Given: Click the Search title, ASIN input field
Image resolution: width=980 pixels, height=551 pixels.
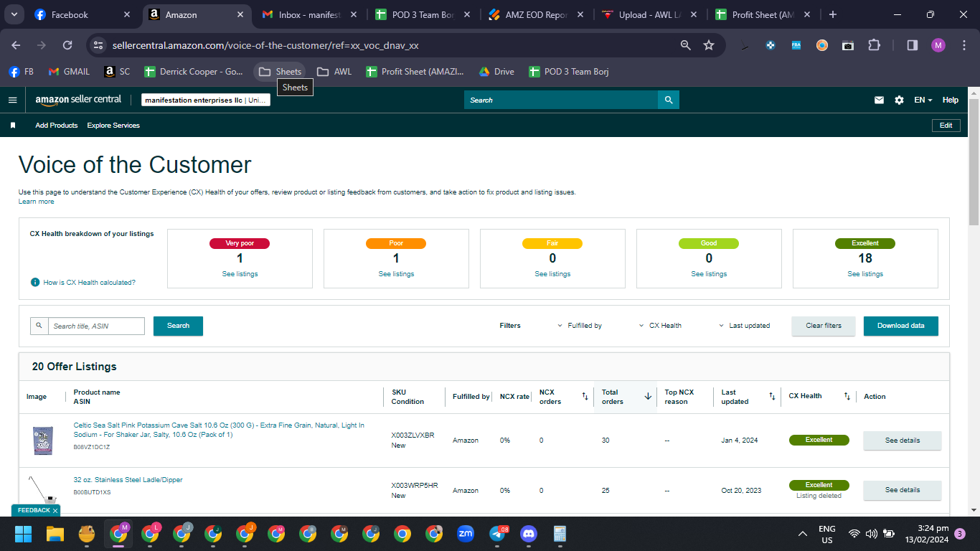Looking at the screenshot, I should click(97, 326).
